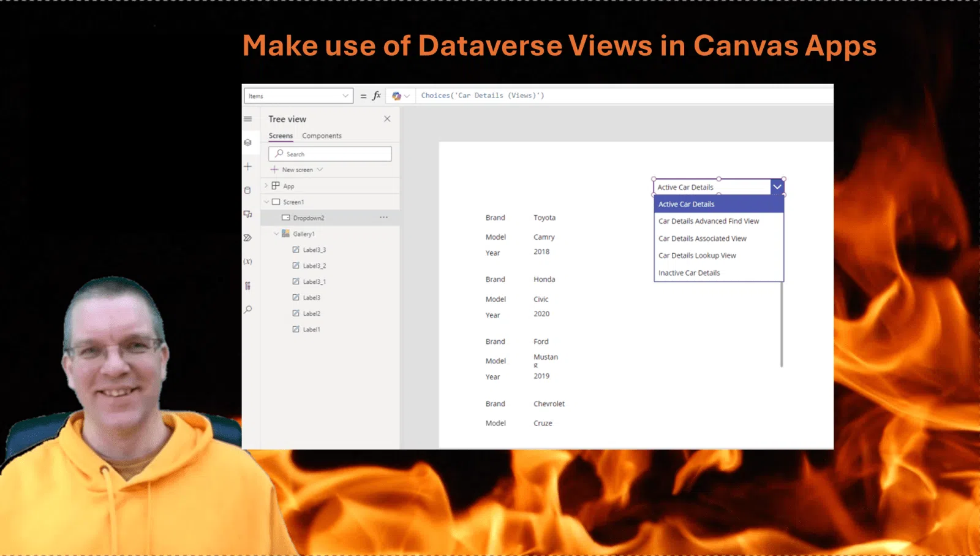Click the New screen button
The height and width of the screenshot is (556, 980).
(x=296, y=170)
